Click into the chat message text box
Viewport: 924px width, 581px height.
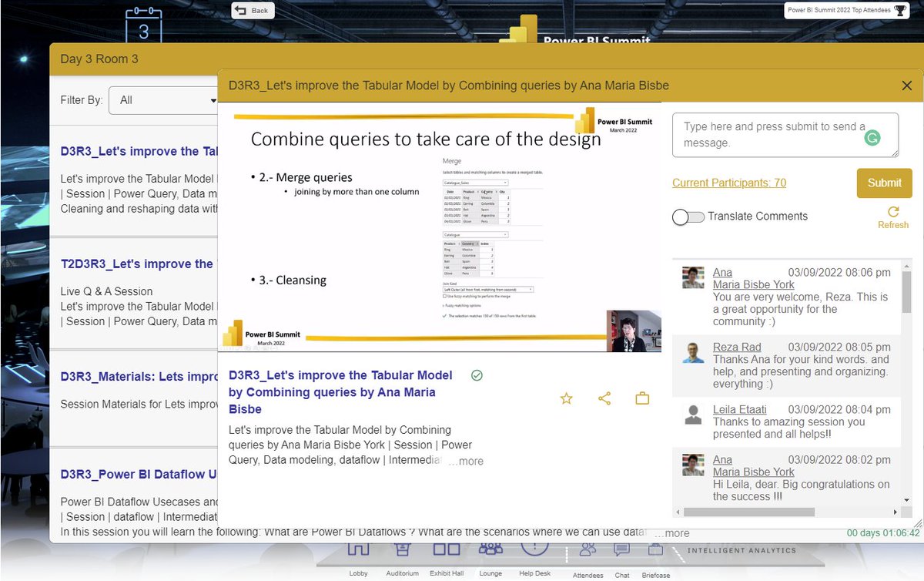[x=785, y=136]
